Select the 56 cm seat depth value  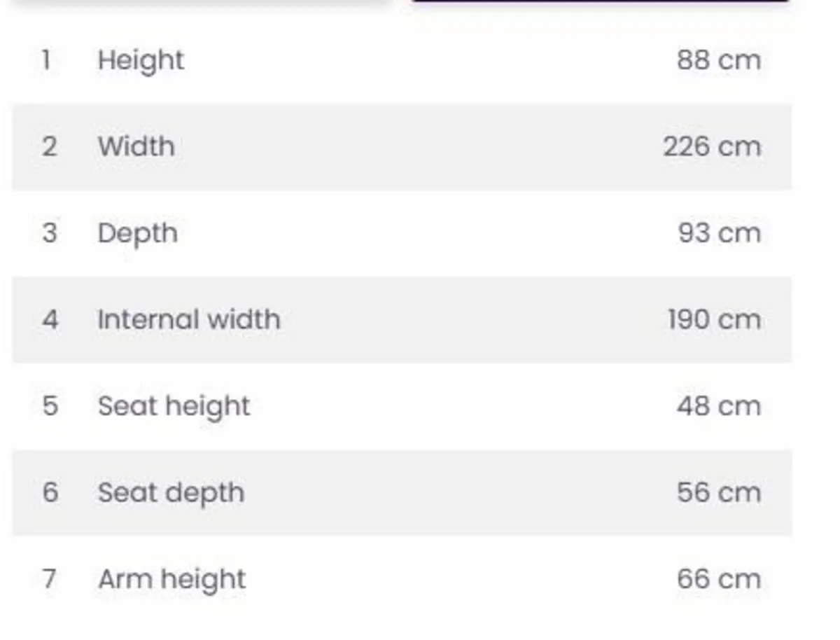coord(718,493)
